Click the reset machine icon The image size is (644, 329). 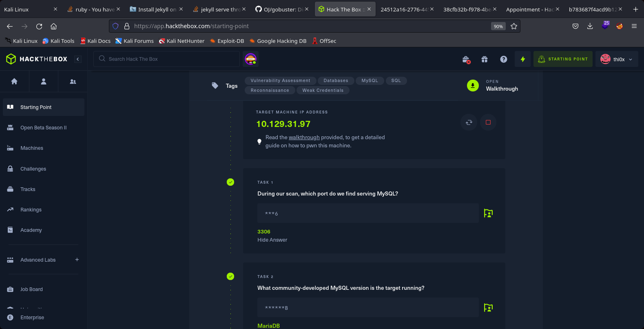[469, 122]
